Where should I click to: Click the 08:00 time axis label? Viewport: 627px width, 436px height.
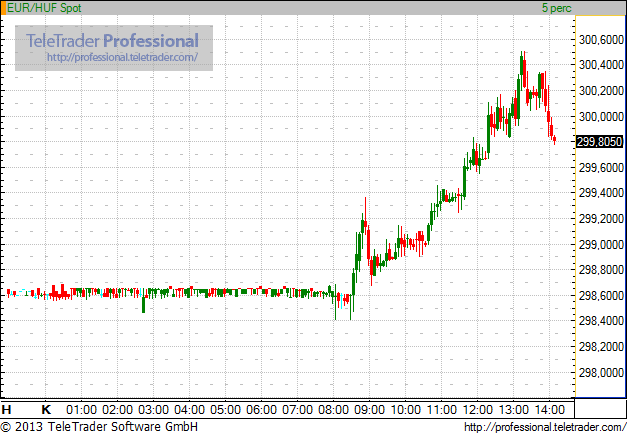point(333,410)
